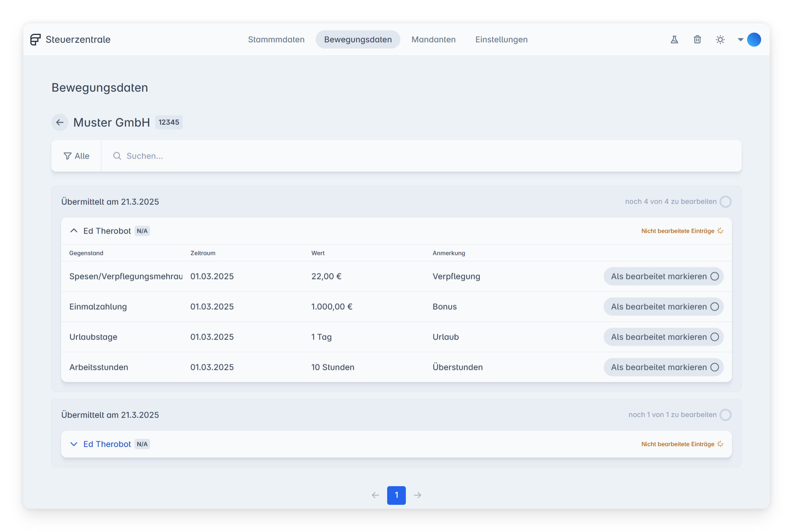Click the flask lab icon in header
793x532 pixels.
674,40
